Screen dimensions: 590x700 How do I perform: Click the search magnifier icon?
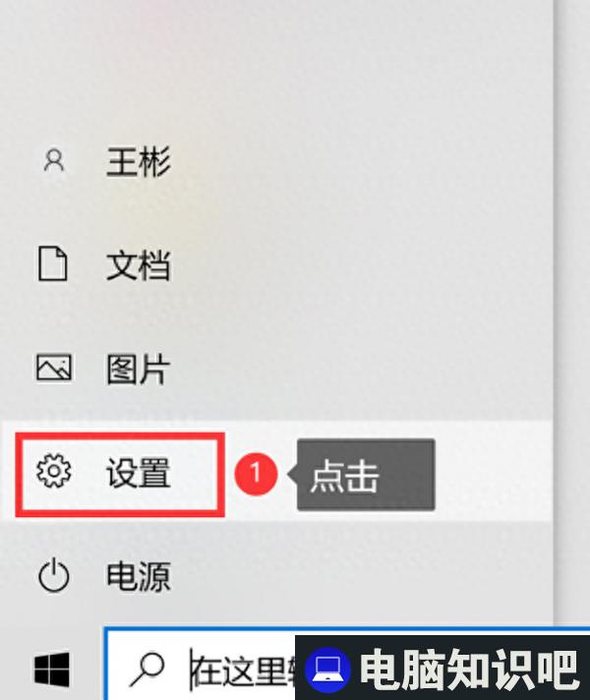tap(147, 670)
